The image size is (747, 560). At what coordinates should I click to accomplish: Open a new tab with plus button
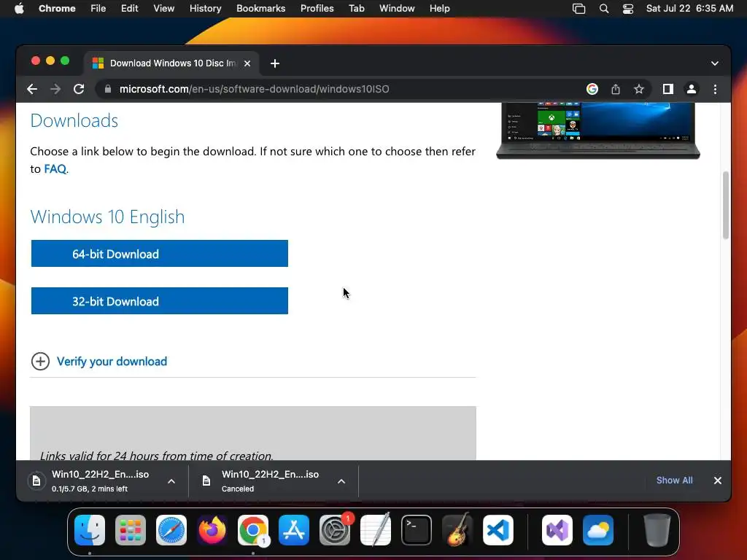[x=275, y=63]
